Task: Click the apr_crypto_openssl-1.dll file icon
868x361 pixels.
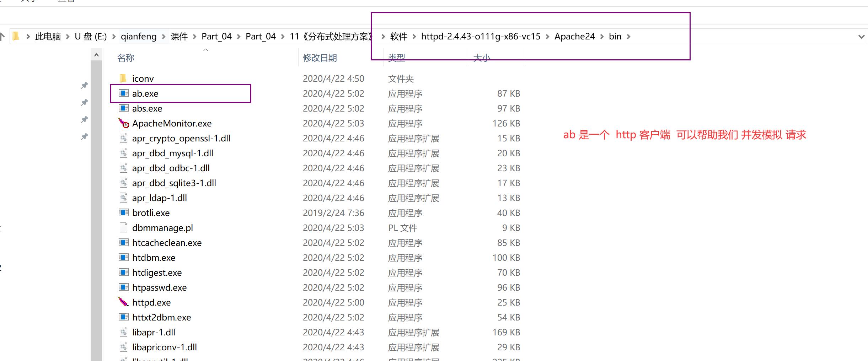Action: (x=123, y=138)
